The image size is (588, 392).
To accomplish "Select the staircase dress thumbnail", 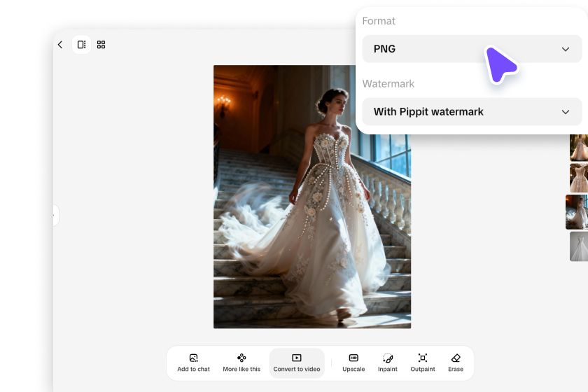I will tap(577, 212).
